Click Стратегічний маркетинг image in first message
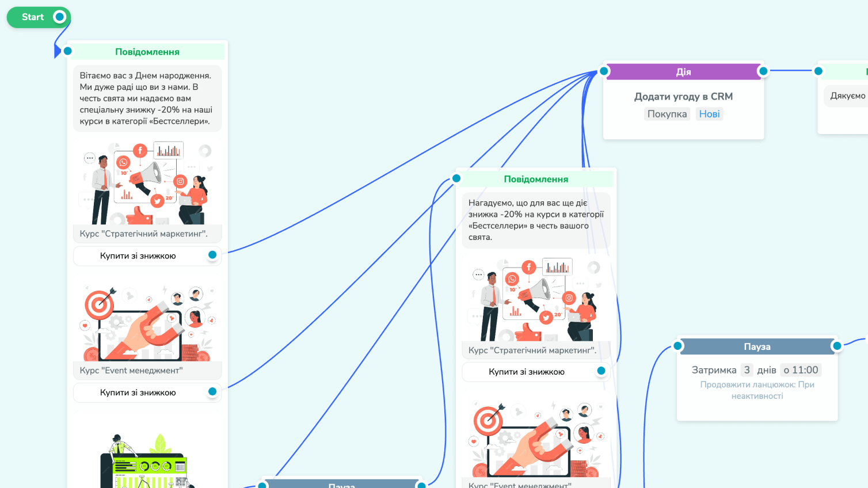Viewport: 868px width, 488px height. pyautogui.click(x=147, y=182)
